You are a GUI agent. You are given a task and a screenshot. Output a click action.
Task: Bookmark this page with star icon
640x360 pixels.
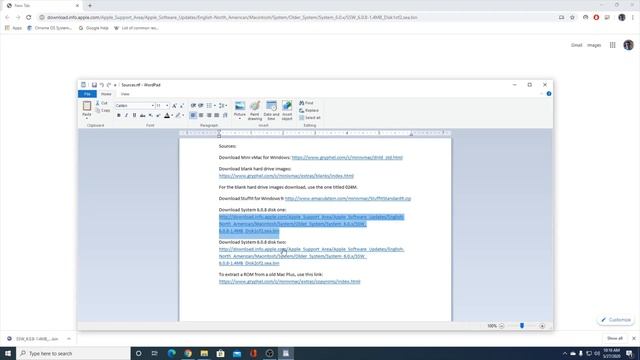point(572,18)
